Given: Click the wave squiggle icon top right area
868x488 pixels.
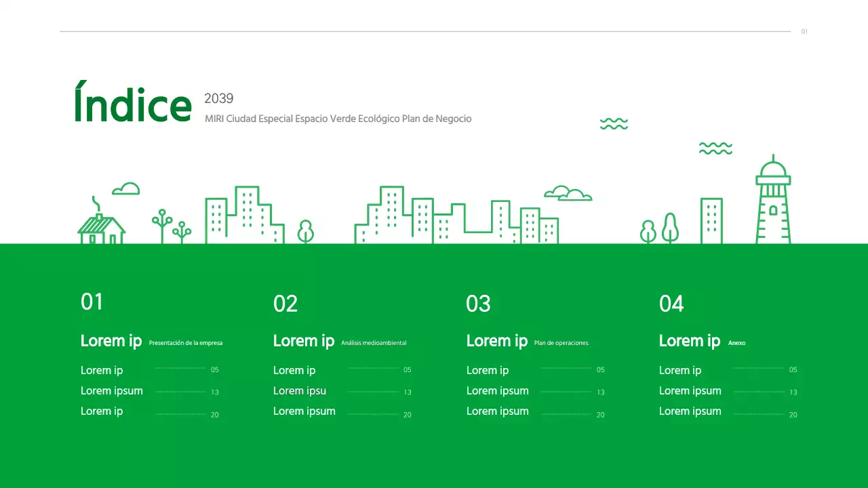Looking at the screenshot, I should pyautogui.click(x=613, y=123).
